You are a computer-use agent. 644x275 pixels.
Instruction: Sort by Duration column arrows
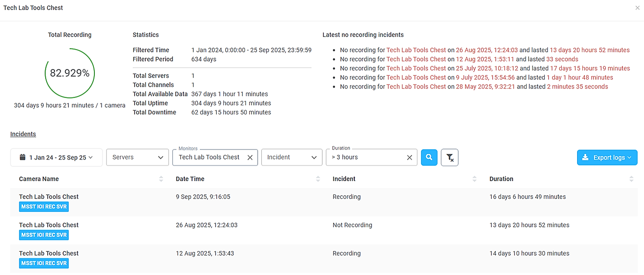631,179
